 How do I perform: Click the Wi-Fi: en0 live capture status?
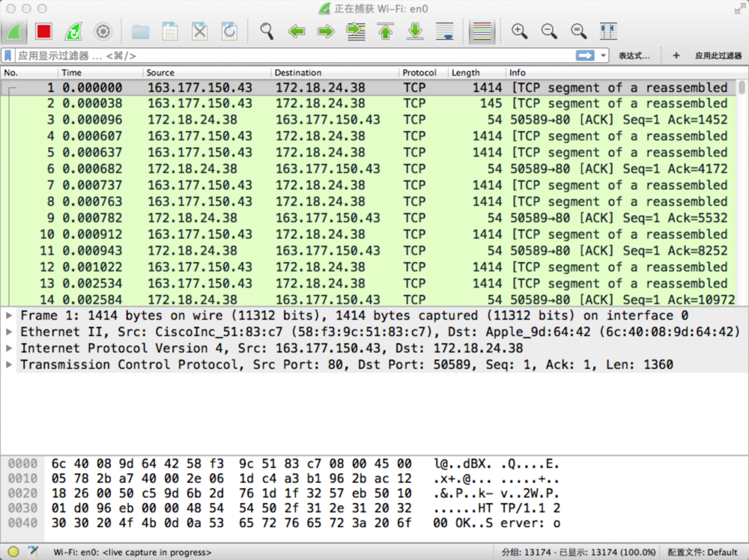133,553
